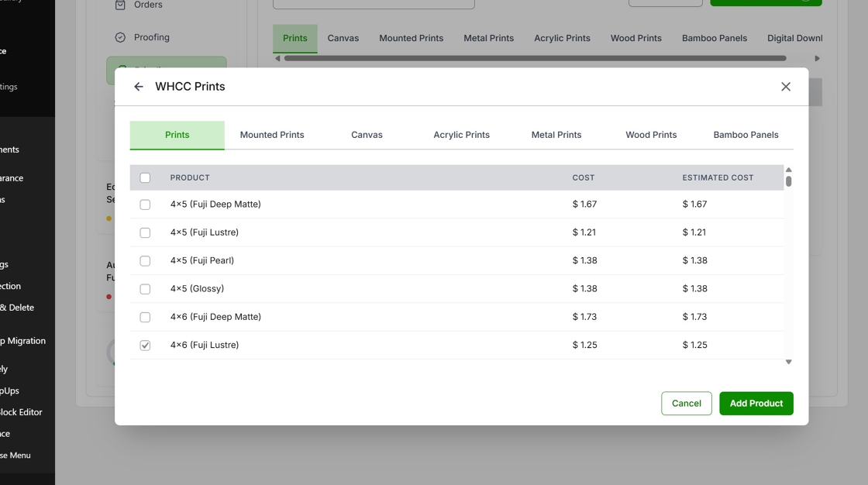
Task: Click the collapse Menu item in the admin sidebar
Action: coord(15,456)
